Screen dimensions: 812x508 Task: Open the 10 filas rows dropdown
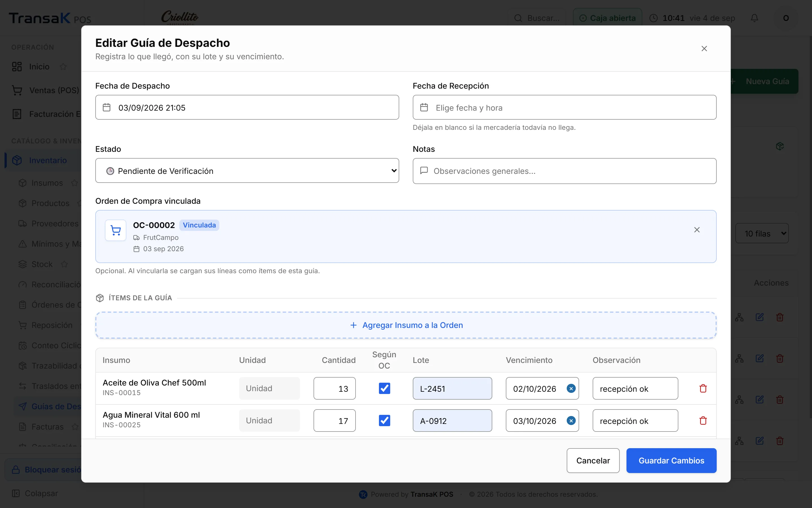[762, 233]
